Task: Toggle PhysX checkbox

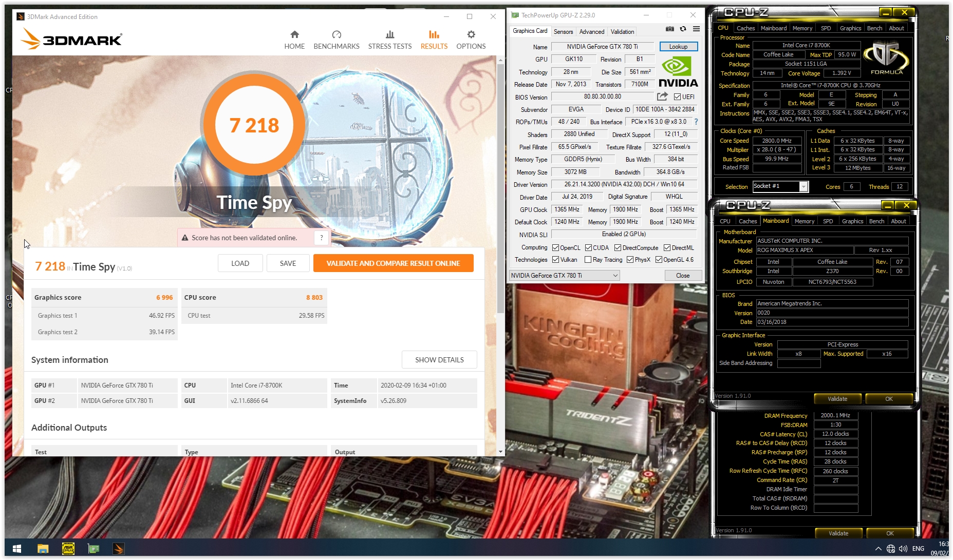Action: pos(630,260)
